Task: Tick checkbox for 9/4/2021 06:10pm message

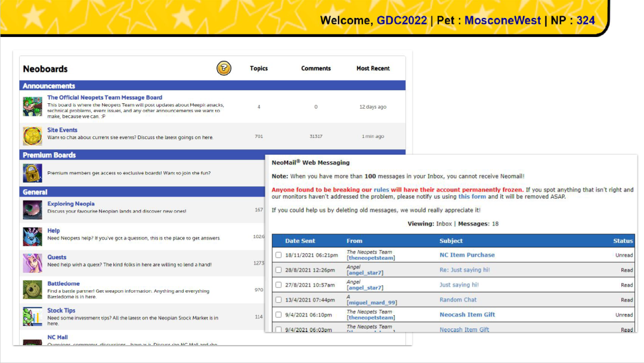Action: [x=278, y=315]
